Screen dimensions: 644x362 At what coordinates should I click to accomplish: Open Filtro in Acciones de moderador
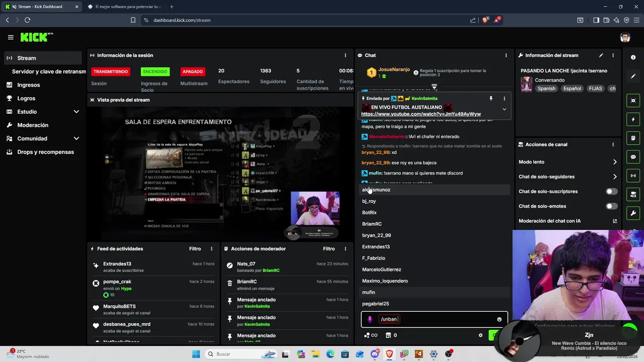point(329,249)
